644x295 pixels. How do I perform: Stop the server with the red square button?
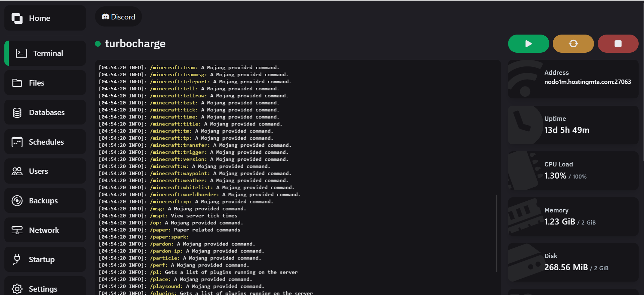point(617,44)
